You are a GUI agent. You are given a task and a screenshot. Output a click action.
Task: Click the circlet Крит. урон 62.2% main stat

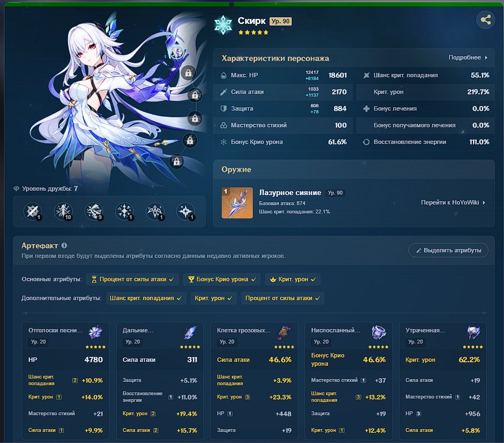[443, 360]
